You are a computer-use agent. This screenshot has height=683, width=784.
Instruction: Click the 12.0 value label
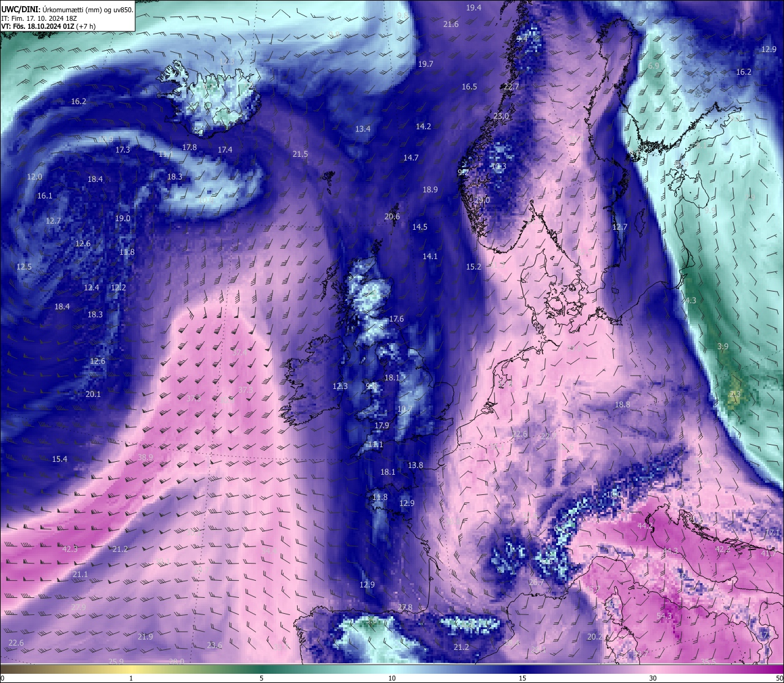(x=34, y=176)
